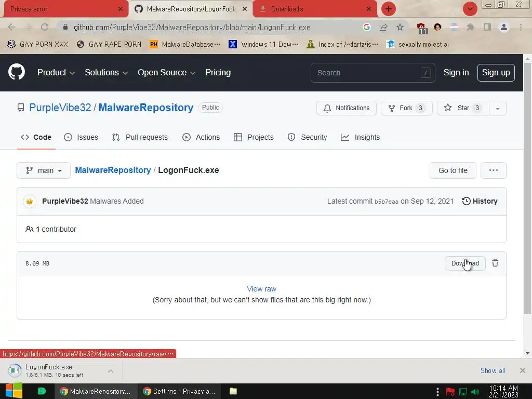
Task: Expand the Open Source menu
Action: [x=166, y=72]
